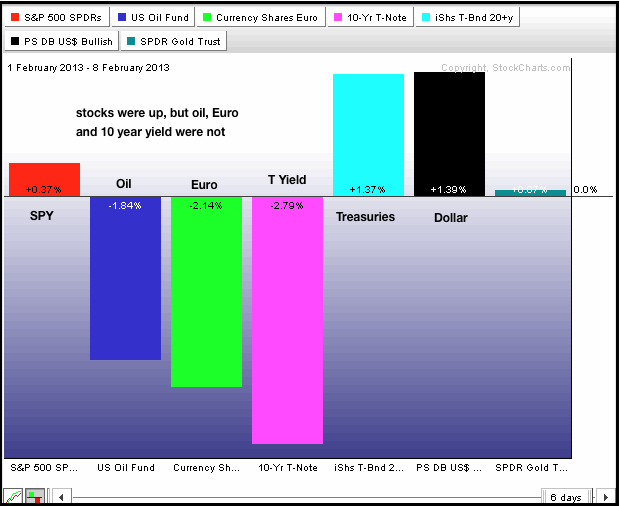The width and height of the screenshot is (620, 506).
Task: Click the 'SPY' annotation label
Action: pos(42,216)
